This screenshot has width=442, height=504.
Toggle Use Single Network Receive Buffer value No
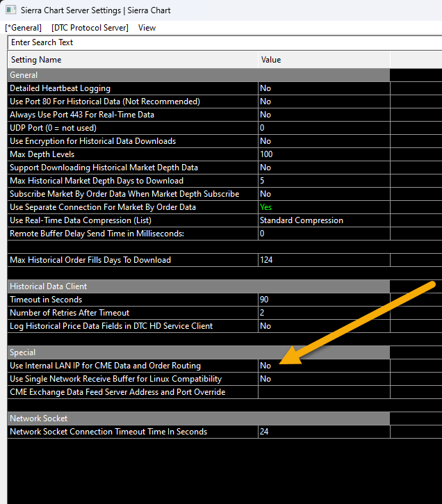click(324, 379)
